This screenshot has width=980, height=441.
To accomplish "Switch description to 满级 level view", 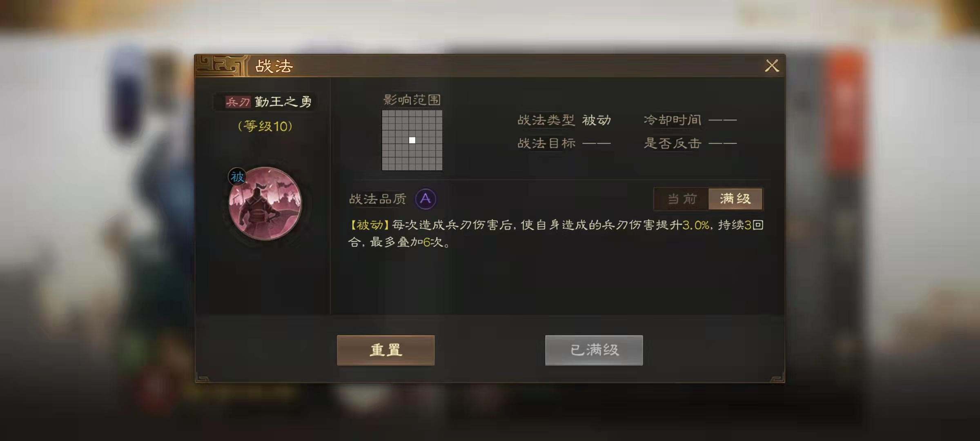I will 735,199.
